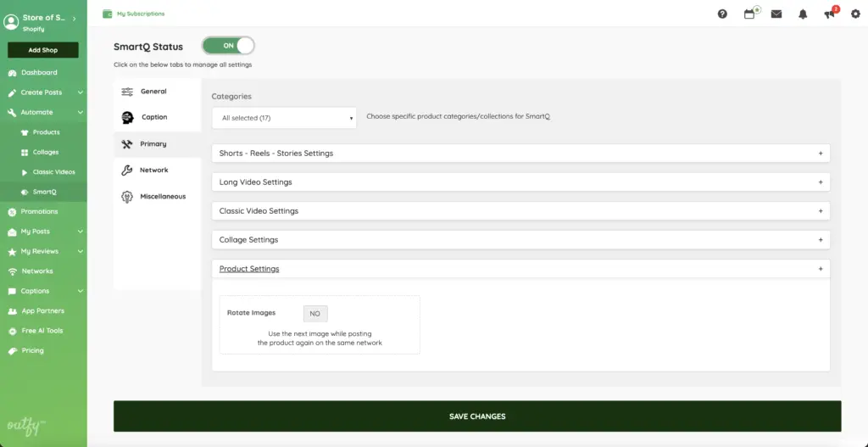Click the Add Shop button
The height and width of the screenshot is (447, 868).
(42, 50)
